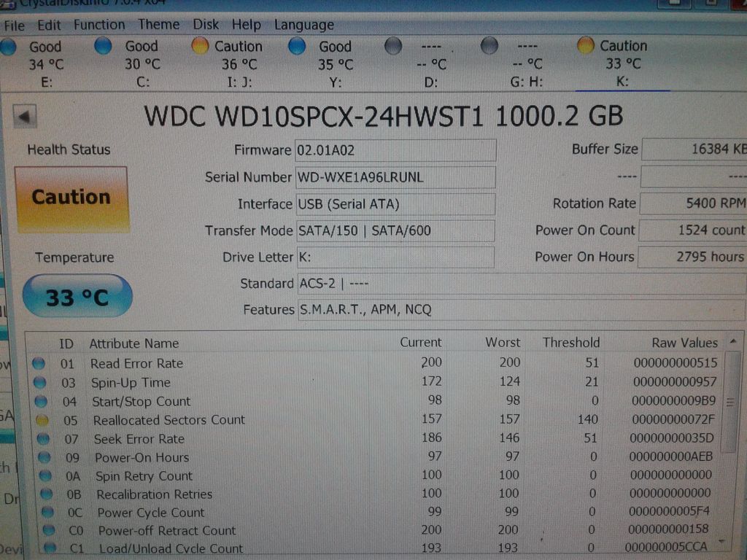Open the Help menu
This screenshot has height=560, width=747.
coord(247,24)
